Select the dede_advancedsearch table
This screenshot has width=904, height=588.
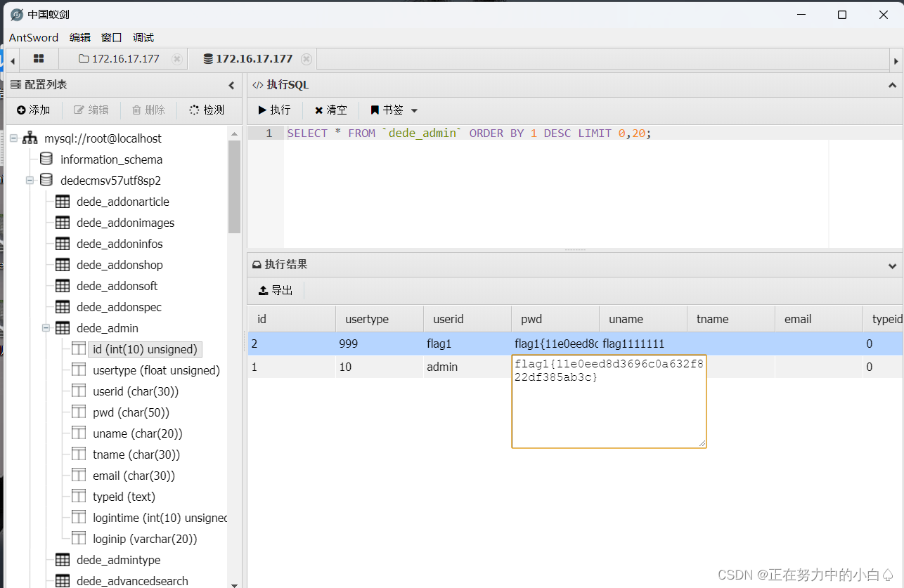click(x=132, y=581)
